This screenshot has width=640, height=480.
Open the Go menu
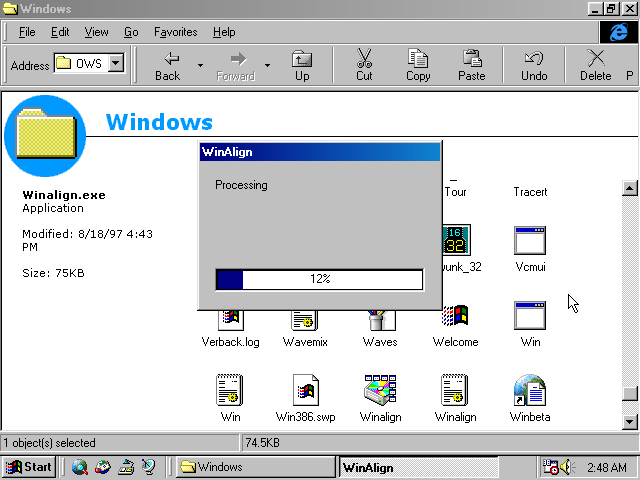[x=131, y=32]
